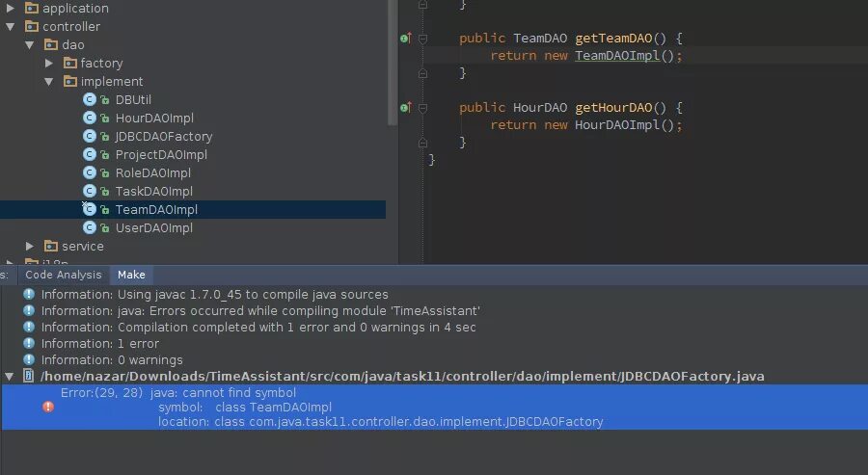Image resolution: width=868 pixels, height=475 pixels.
Task: Click the lock icon next to TeamDAOImpl
Action: (x=104, y=210)
